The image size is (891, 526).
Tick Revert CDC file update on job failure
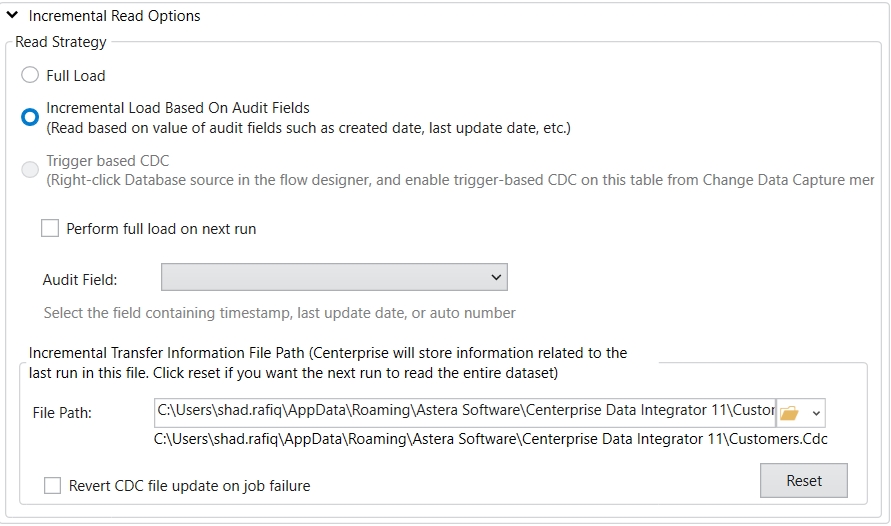pyautogui.click(x=52, y=486)
